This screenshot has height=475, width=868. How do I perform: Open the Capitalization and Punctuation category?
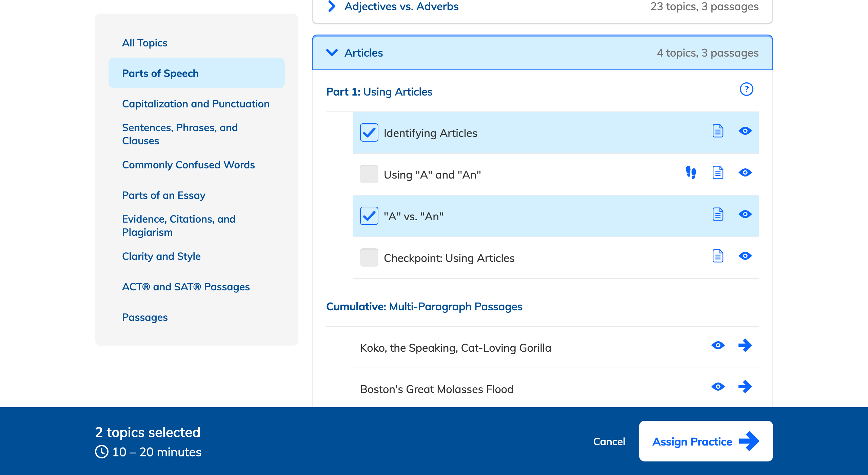tap(196, 104)
